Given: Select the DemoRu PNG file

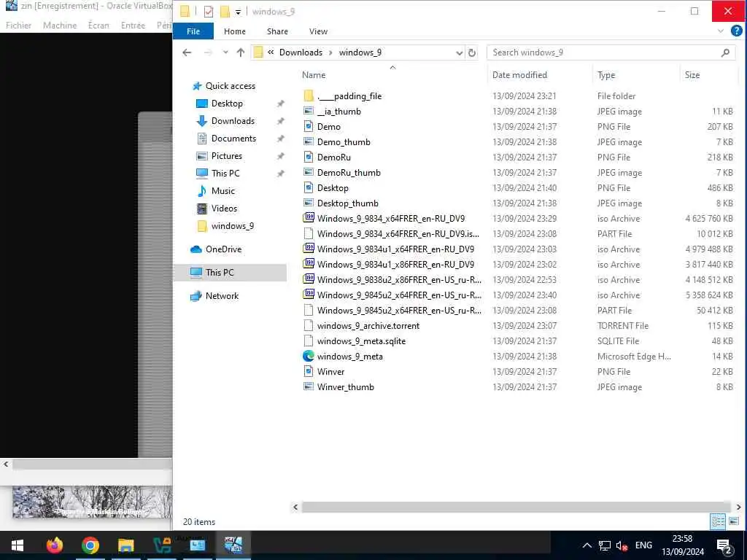Looking at the screenshot, I should [334, 157].
